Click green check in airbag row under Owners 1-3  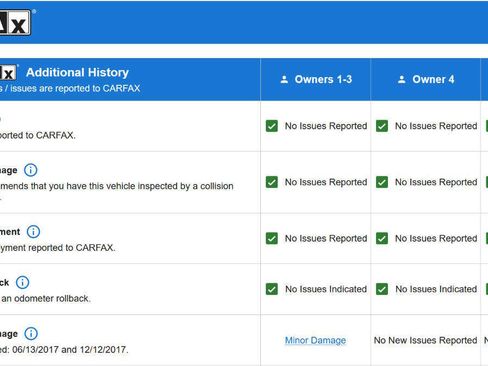click(272, 238)
